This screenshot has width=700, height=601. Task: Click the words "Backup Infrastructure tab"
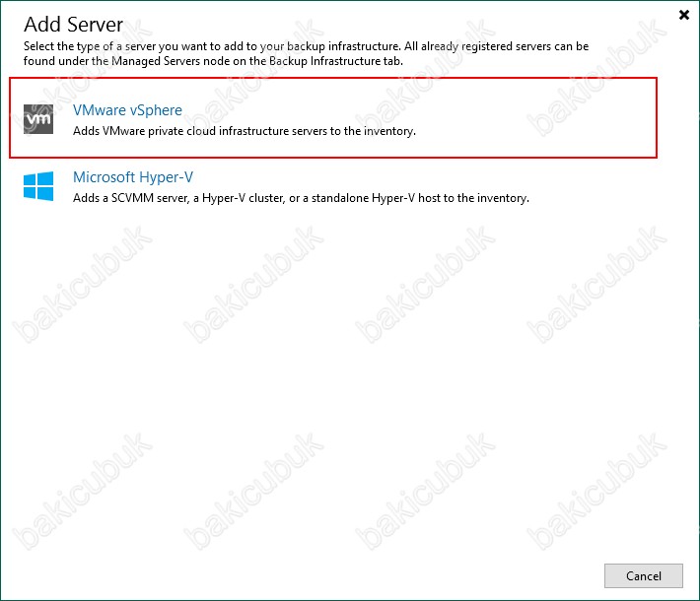tap(336, 61)
